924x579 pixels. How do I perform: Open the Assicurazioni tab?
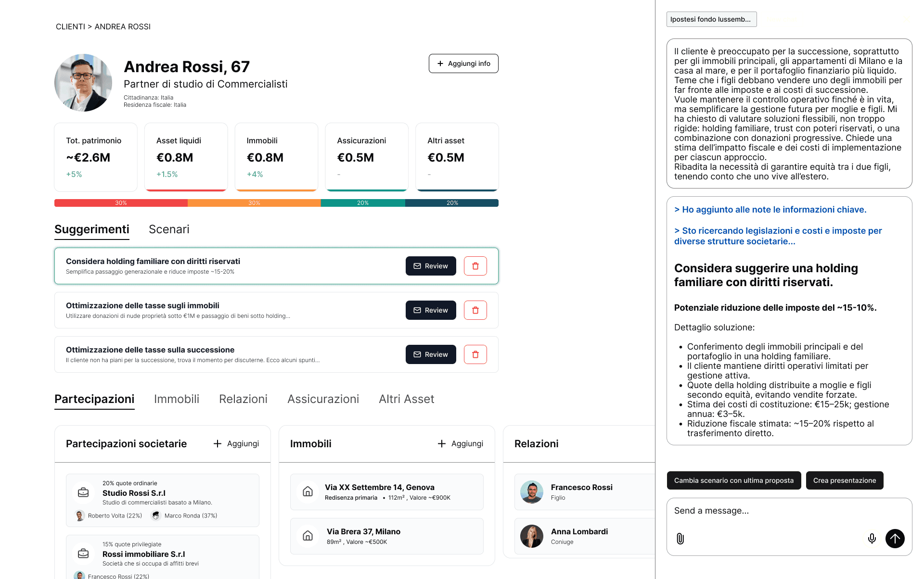(323, 399)
